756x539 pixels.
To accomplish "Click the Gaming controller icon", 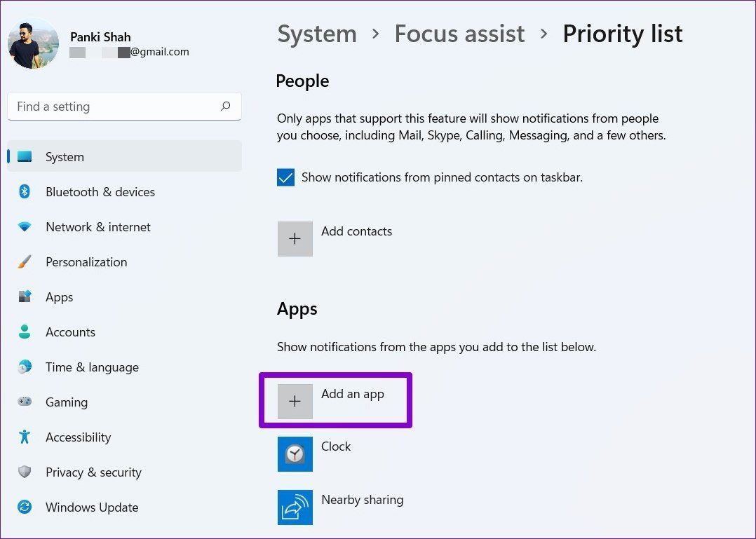I will (x=25, y=402).
